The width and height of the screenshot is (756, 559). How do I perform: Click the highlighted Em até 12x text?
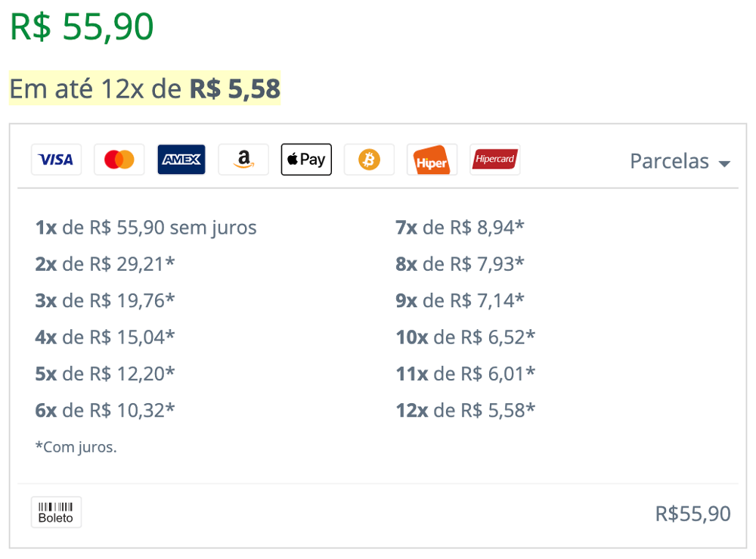[144, 89]
